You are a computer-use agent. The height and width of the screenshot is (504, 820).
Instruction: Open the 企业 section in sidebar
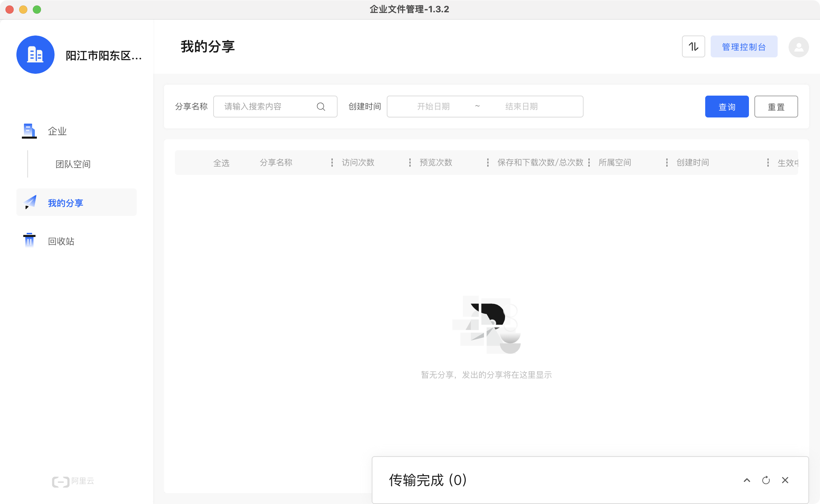57,131
